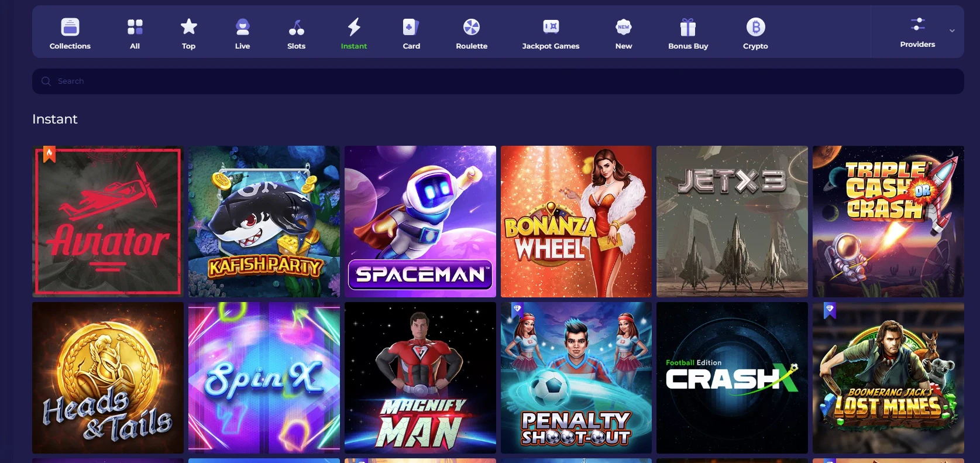The height and width of the screenshot is (463, 980).
Task: Select the All games grid icon
Action: pyautogui.click(x=135, y=27)
